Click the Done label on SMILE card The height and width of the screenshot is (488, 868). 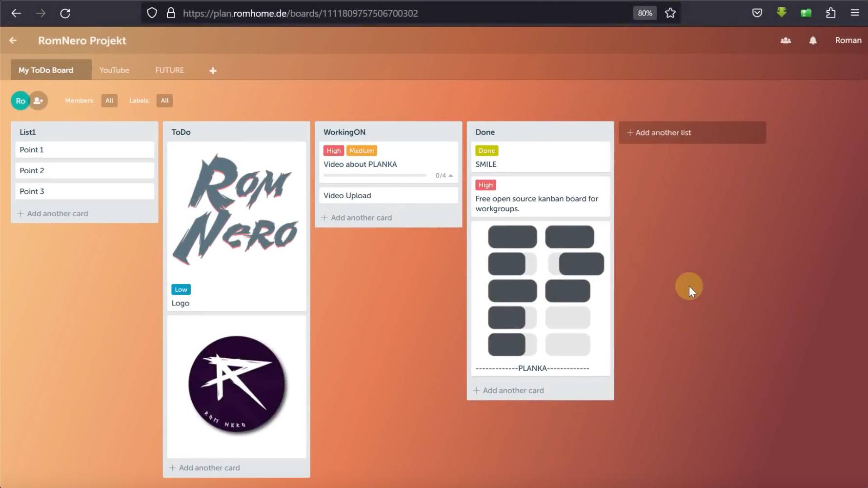(486, 151)
